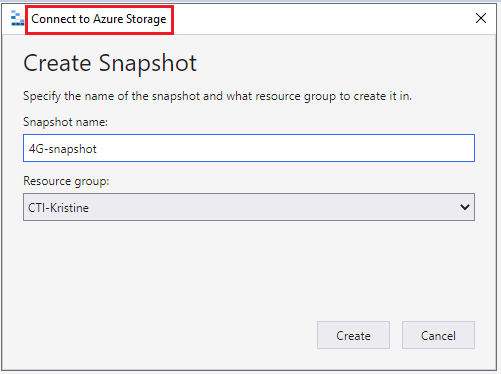Close the Create Snapshot dialog with the X
Image resolution: width=501 pixels, height=374 pixels.
481,18
